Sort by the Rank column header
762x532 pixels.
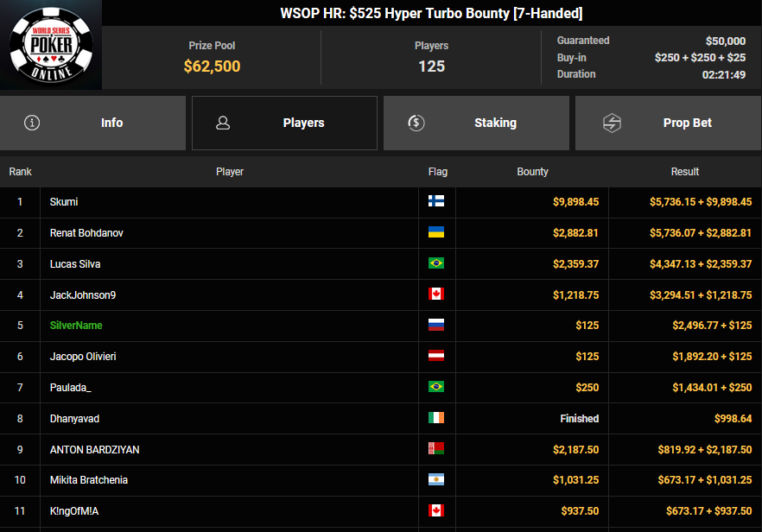coord(20,172)
